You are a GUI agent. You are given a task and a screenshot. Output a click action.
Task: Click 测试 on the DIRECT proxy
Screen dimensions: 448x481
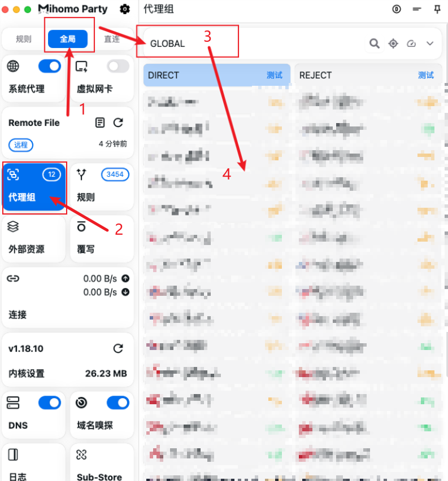[x=275, y=75]
